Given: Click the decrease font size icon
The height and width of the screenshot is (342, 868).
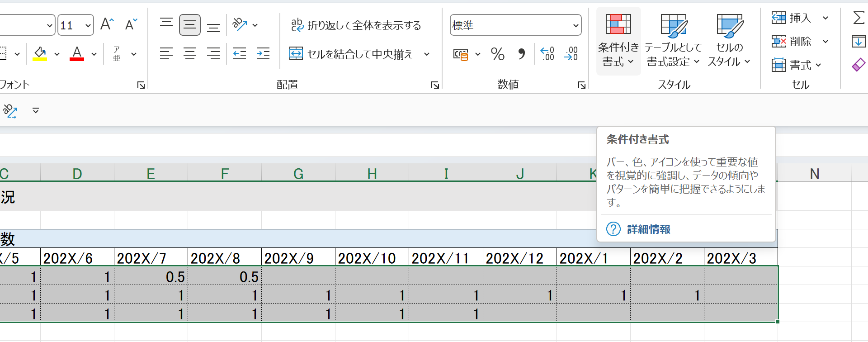Looking at the screenshot, I should [131, 24].
